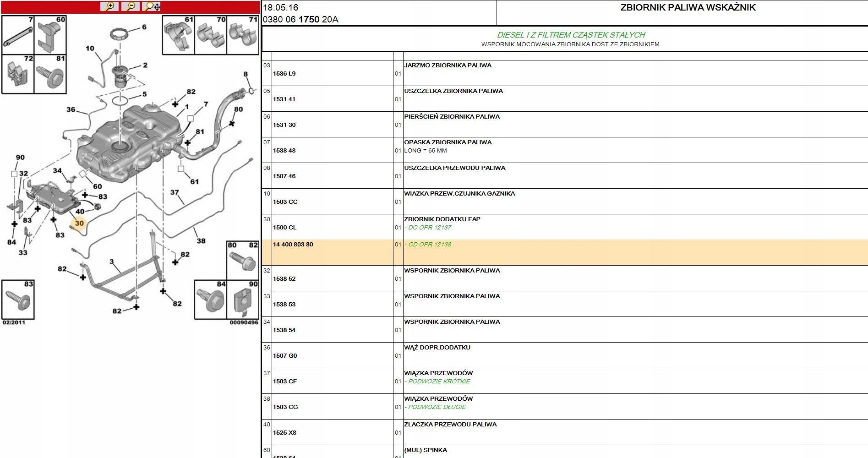
Task: Click the DIESEL I Z FILTREM CZĄSTEK STAŁYCH heading
Action: tap(571, 35)
